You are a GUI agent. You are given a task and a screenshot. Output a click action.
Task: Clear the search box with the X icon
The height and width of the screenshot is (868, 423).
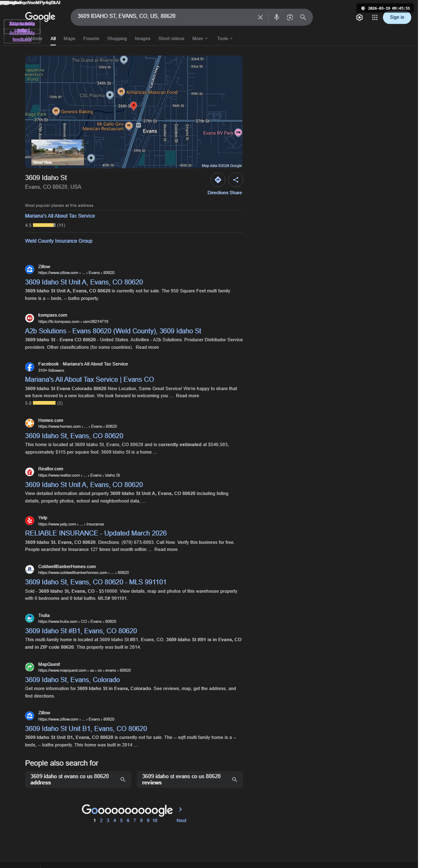click(x=260, y=17)
